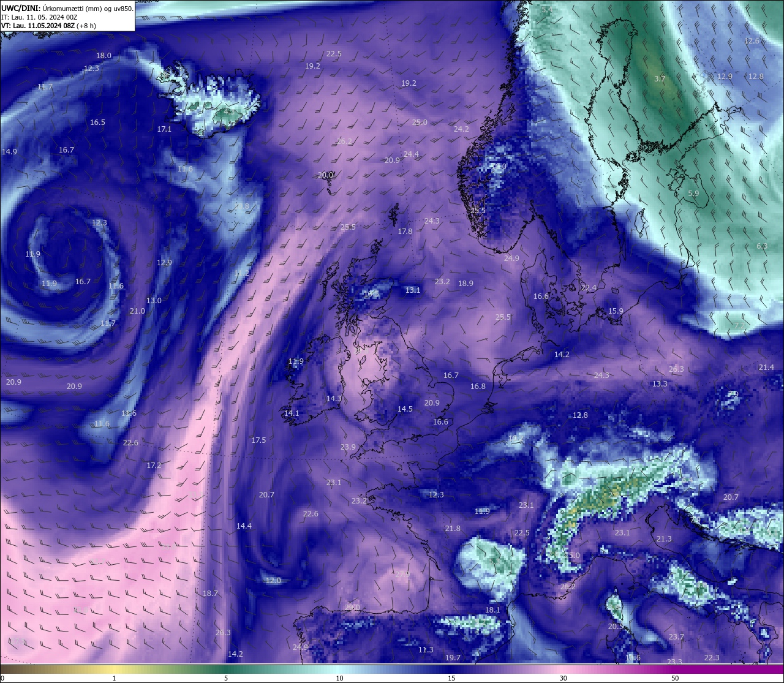Click the '30' tick on the color scale
Viewport: 784px width, 683px height.
[x=563, y=678]
